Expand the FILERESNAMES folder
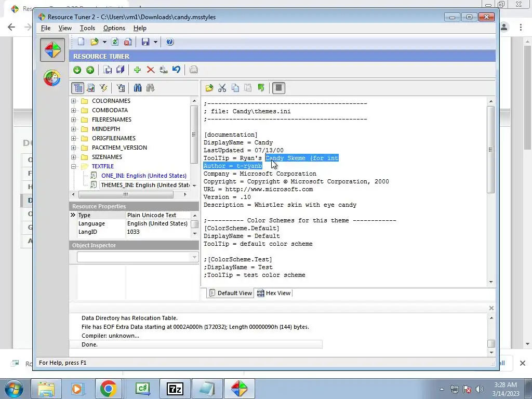Image resolution: width=532 pixels, height=399 pixels. [x=74, y=120]
